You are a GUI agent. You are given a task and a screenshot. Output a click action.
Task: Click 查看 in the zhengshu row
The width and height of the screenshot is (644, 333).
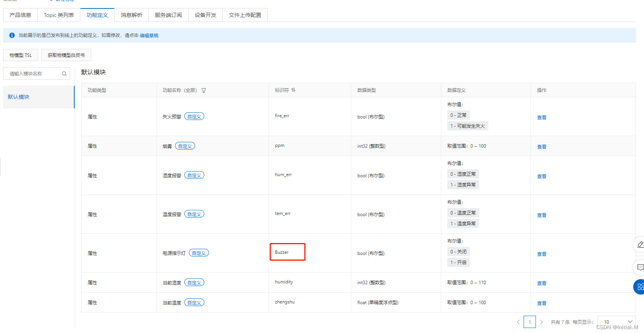pos(542,303)
